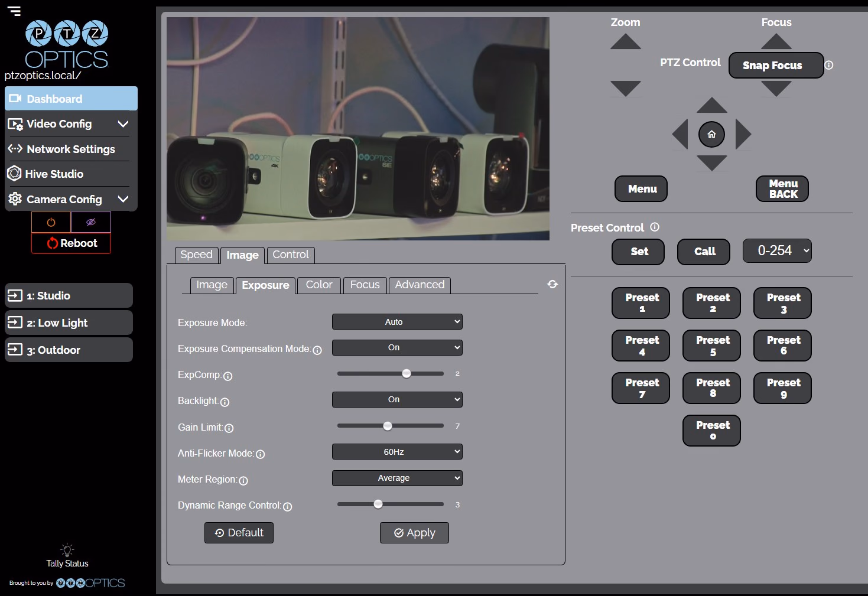Click the Preset Control info icon
The height and width of the screenshot is (596, 868).
655,227
